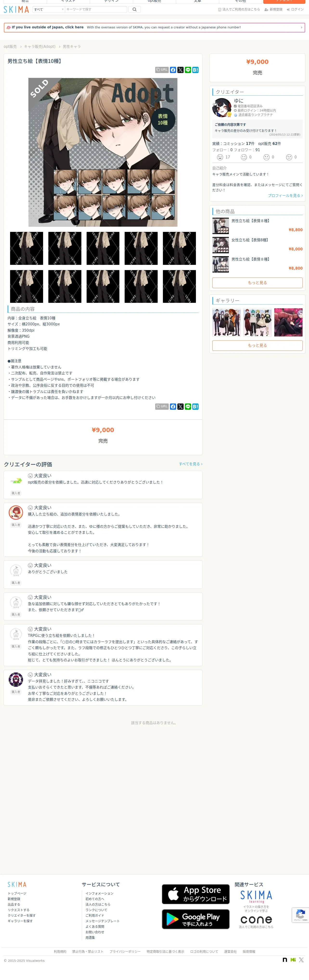The image size is (309, 980).
Task: Share on Facebook via top share icon
Action: click(173, 70)
